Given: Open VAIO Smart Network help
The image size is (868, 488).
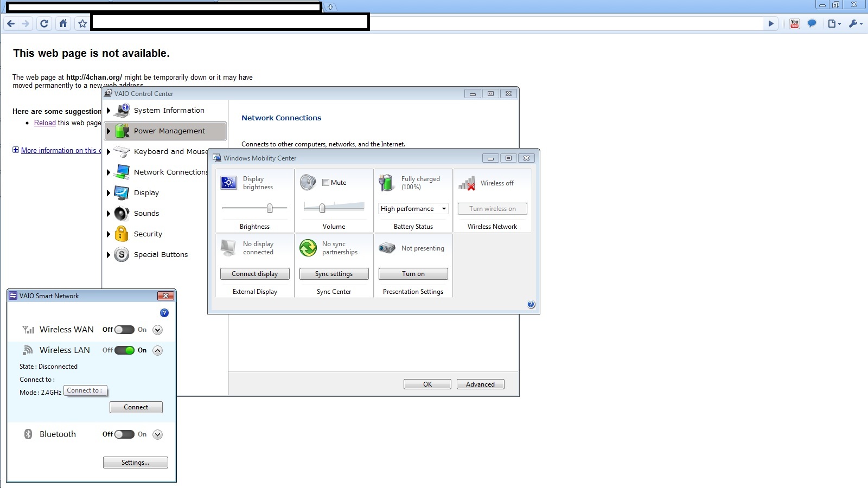Looking at the screenshot, I should tap(164, 313).
